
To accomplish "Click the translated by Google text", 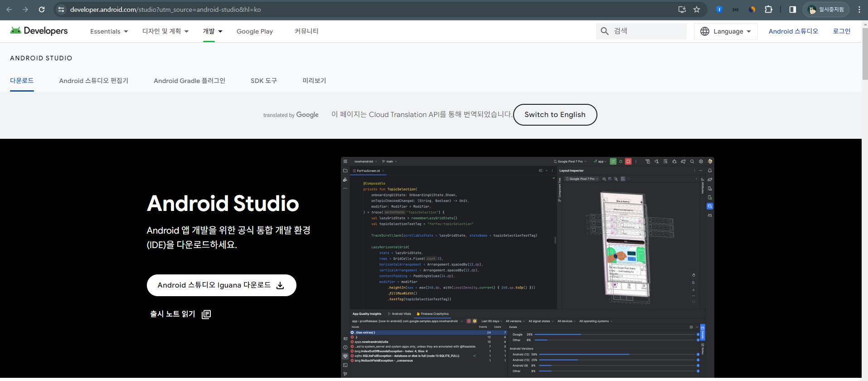I will (291, 115).
